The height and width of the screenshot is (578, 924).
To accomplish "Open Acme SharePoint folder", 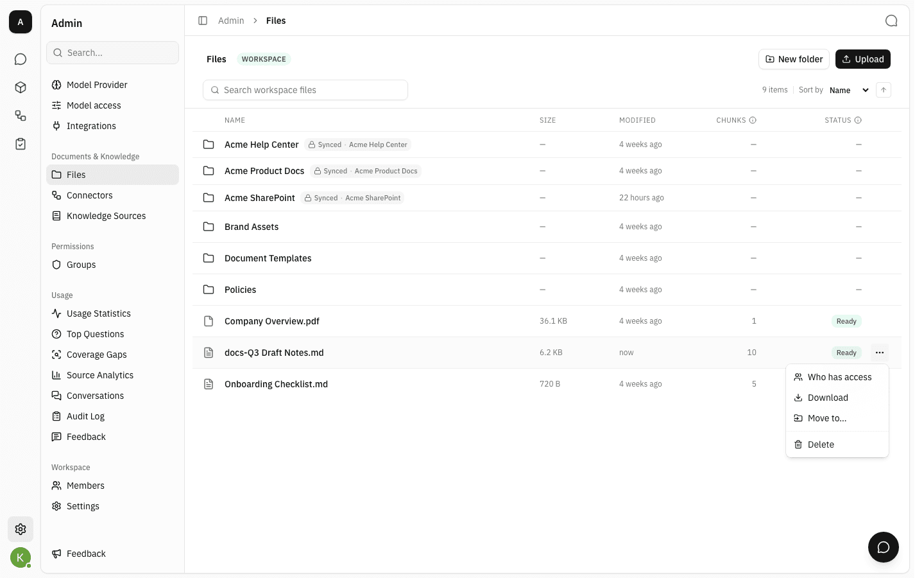I will click(x=260, y=198).
